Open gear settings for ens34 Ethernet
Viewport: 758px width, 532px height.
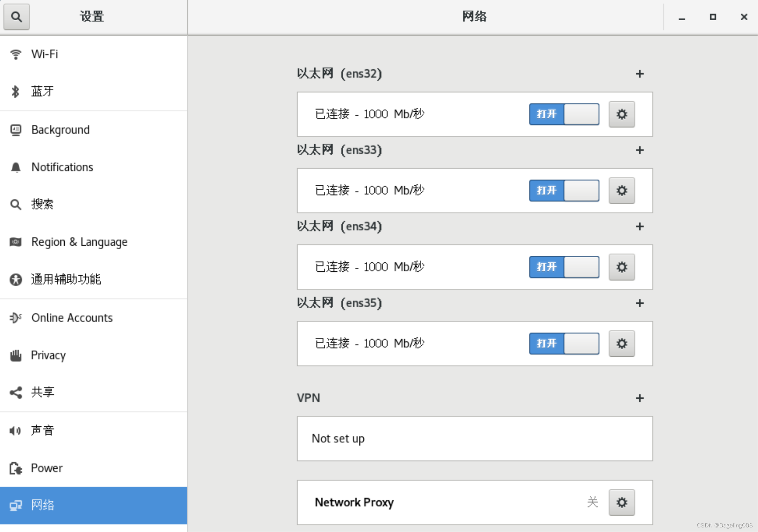point(621,267)
